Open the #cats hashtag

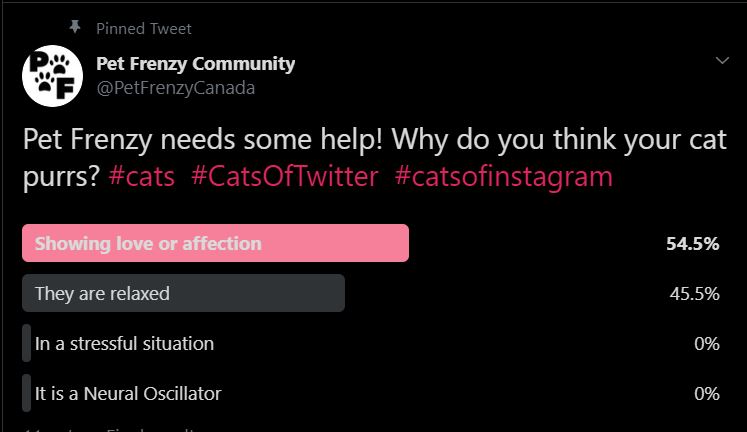point(141,177)
